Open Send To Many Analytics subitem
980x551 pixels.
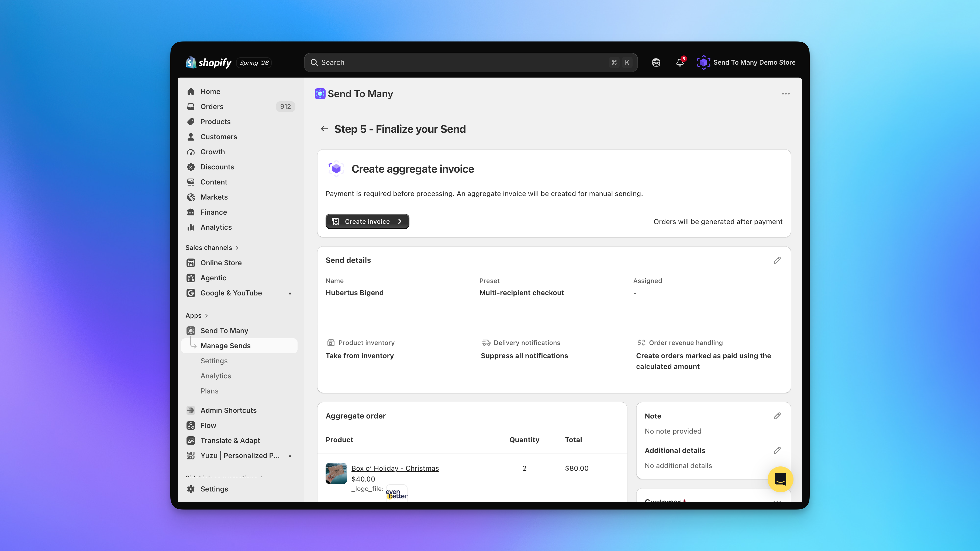click(x=216, y=376)
